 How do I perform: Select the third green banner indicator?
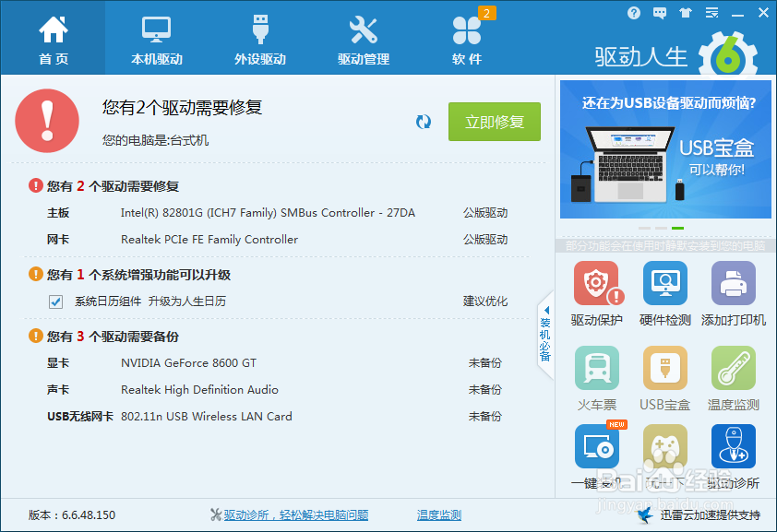(677, 228)
